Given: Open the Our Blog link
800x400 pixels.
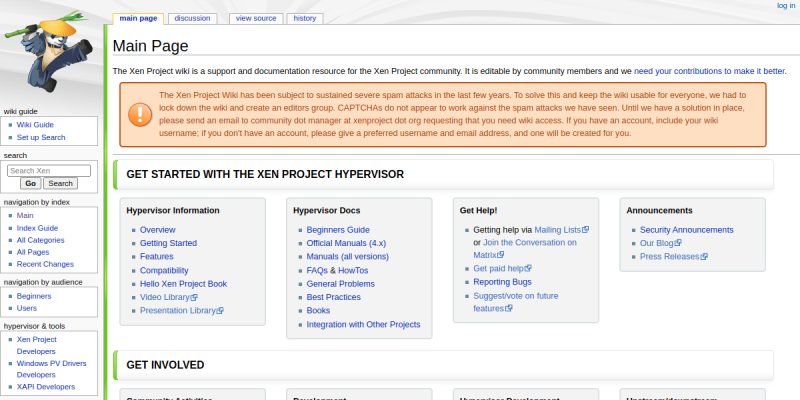Looking at the screenshot, I should (657, 243).
